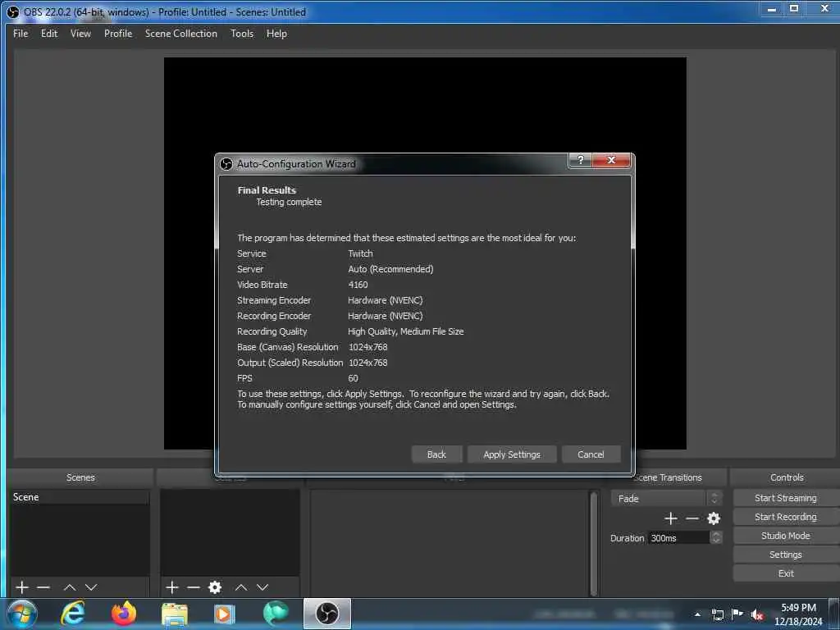The image size is (840, 630).
Task: Select OBS Studio taskbar button
Action: (x=327, y=614)
